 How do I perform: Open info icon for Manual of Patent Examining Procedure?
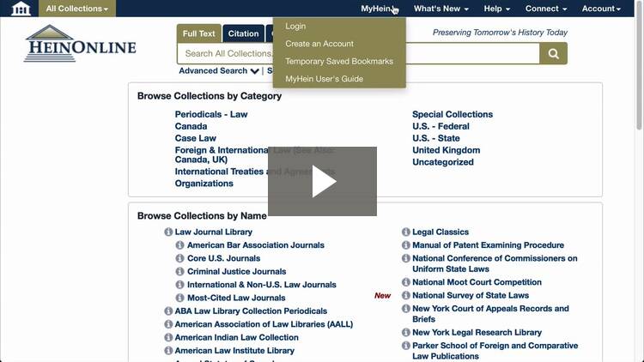point(406,245)
